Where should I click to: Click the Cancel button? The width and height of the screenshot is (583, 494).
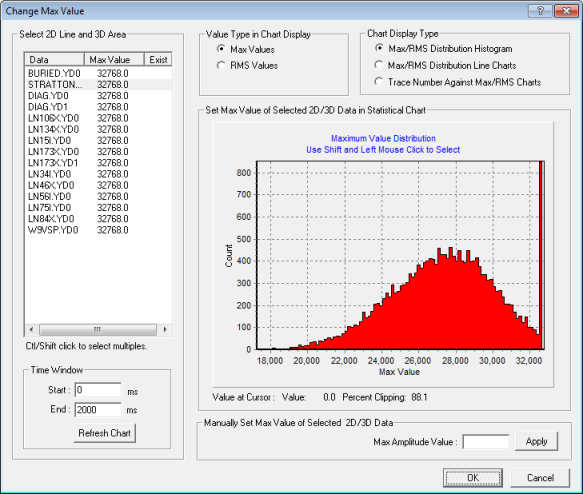point(540,478)
